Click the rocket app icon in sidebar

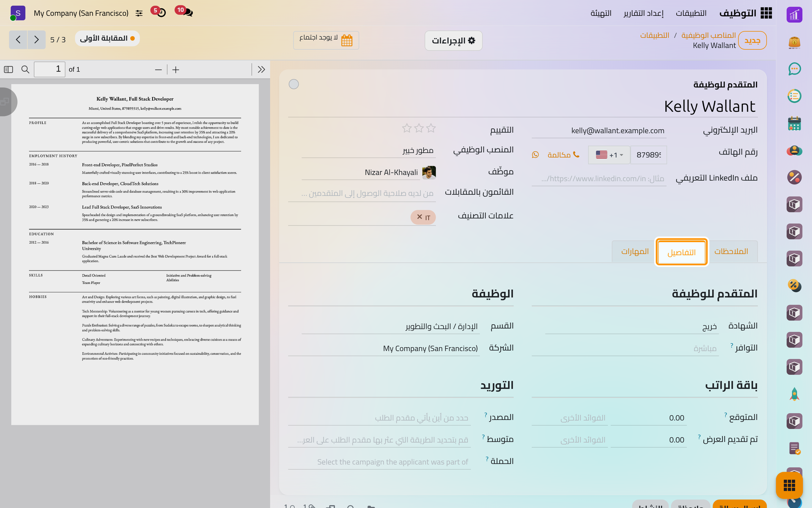click(794, 394)
